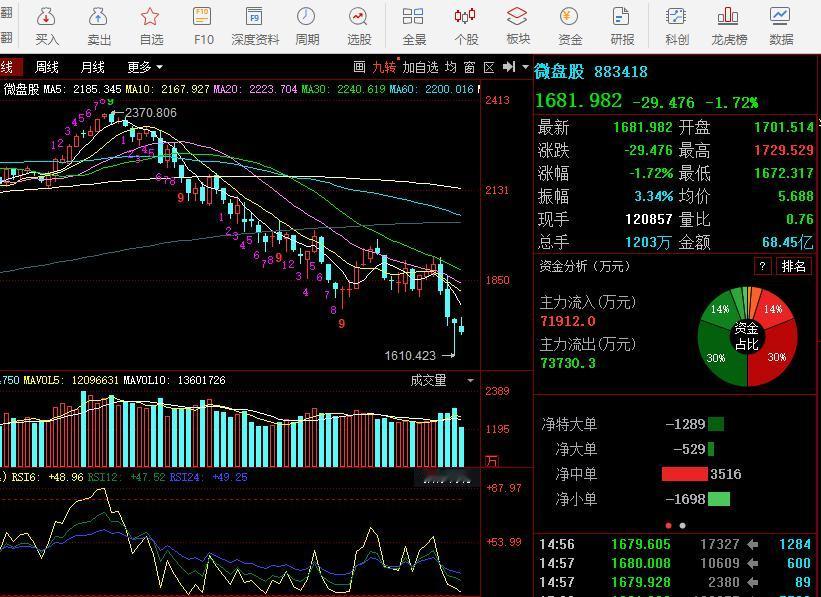Click 主力流入 value 71912.0

(568, 321)
